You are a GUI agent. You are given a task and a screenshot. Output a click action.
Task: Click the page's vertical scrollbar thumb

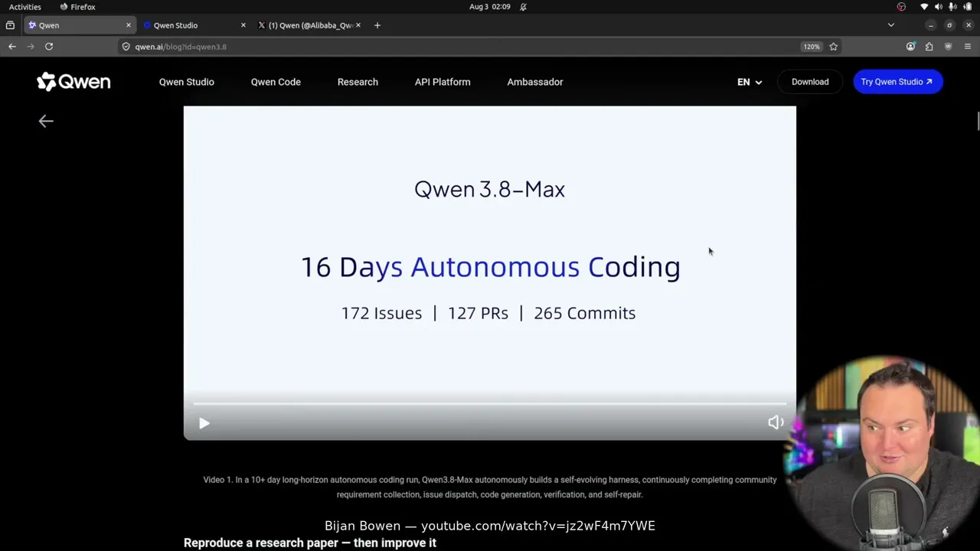click(977, 121)
